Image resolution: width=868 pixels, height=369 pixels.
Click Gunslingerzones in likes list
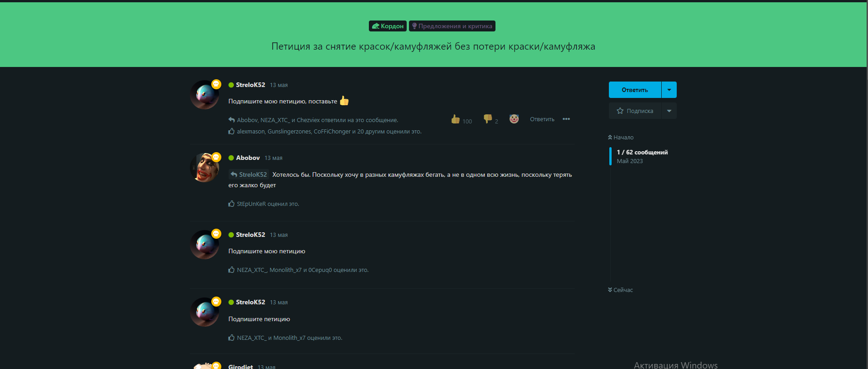289,131
